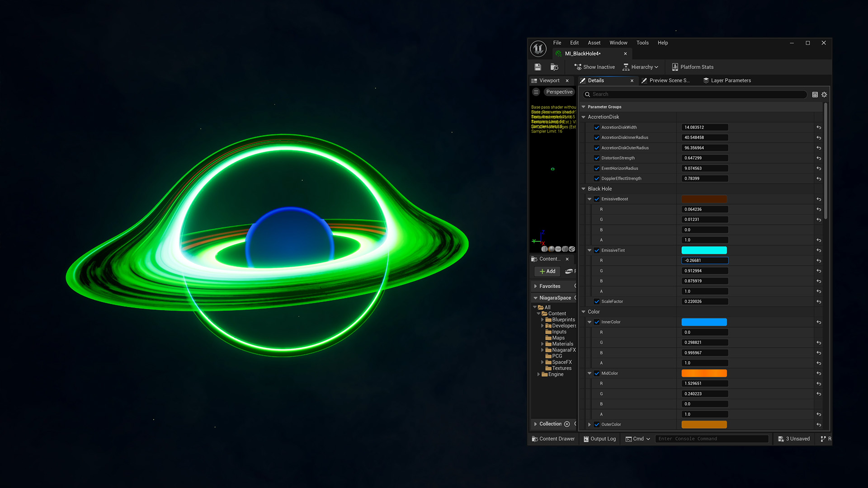Click Browse to asset in Content Browser icon
868x488 pixels.
pyautogui.click(x=554, y=67)
